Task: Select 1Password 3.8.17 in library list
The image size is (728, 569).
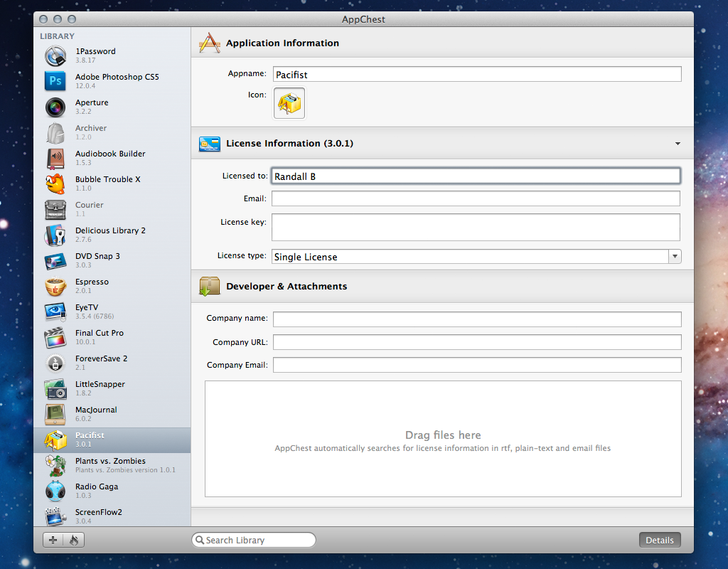Action: [x=112, y=55]
